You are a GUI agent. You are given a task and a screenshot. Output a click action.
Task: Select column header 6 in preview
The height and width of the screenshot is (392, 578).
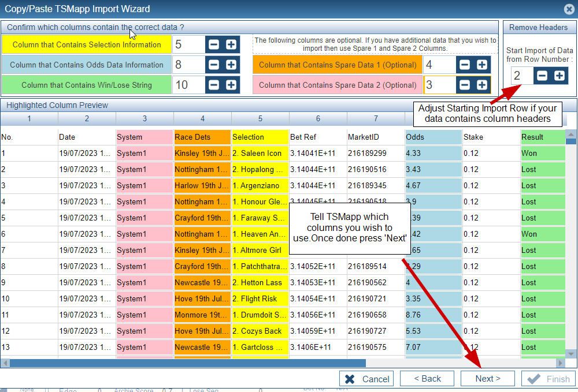point(318,118)
